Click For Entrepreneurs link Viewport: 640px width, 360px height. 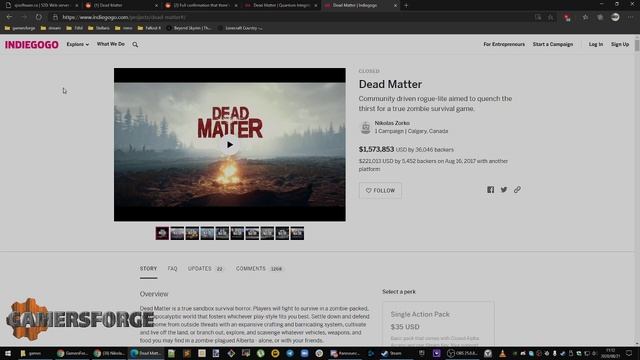pyautogui.click(x=504, y=44)
